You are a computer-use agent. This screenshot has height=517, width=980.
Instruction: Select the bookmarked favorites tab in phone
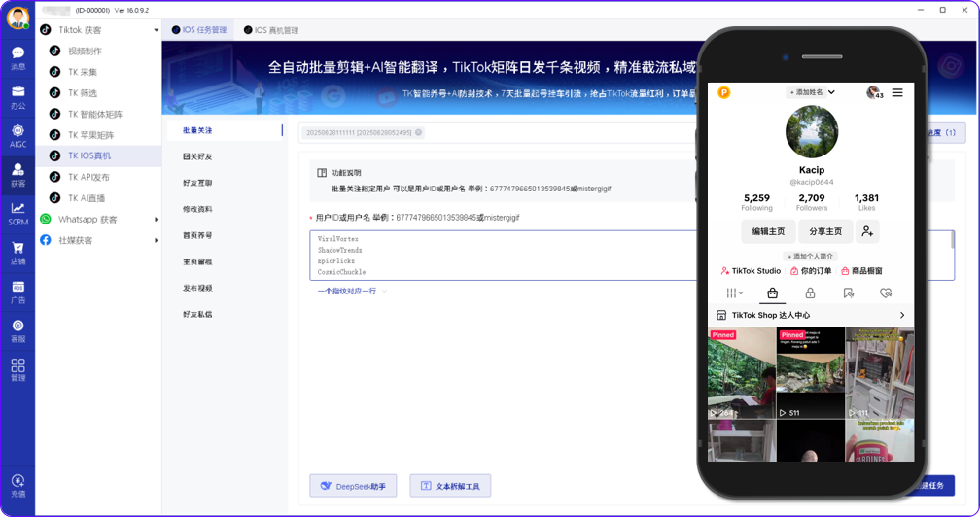[x=848, y=293]
